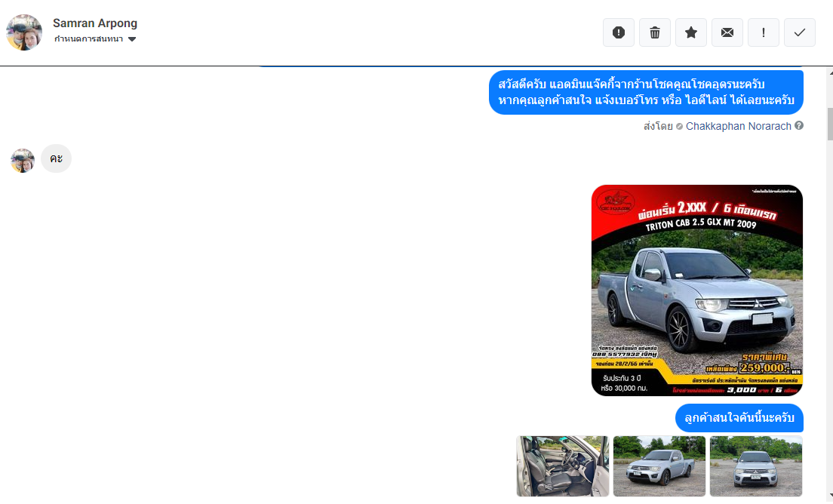Screen dimensions: 833x504
Task: Open front-view truck thumbnail
Action: 756,466
